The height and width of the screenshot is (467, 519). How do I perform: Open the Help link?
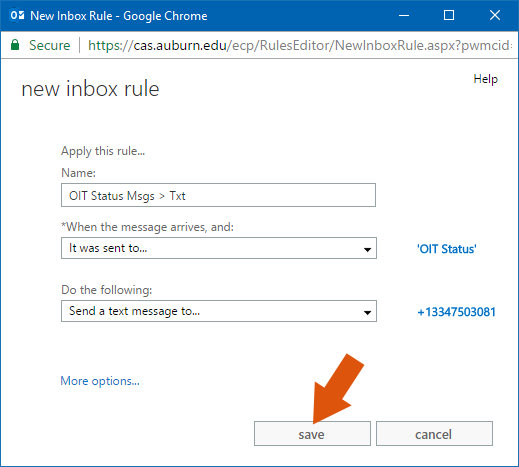pyautogui.click(x=485, y=79)
